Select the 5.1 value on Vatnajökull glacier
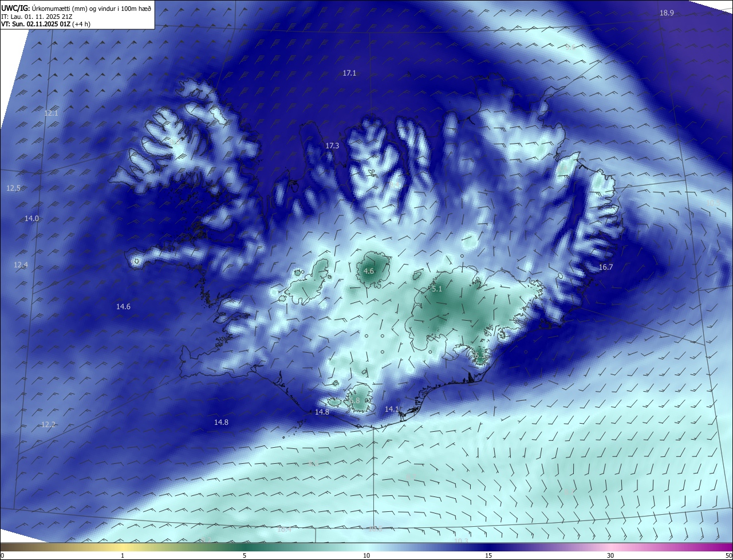The image size is (733, 560). (x=437, y=290)
